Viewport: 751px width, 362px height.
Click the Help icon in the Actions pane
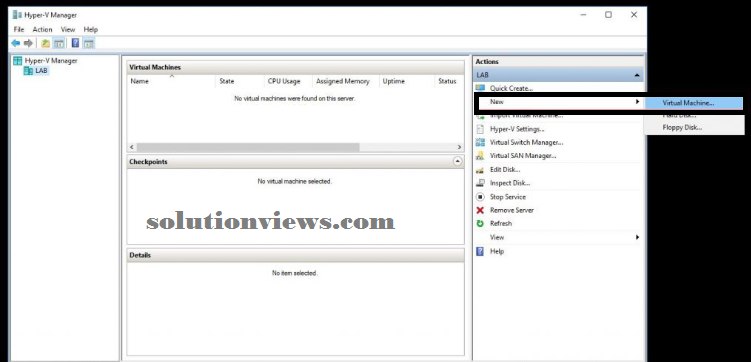coord(480,251)
